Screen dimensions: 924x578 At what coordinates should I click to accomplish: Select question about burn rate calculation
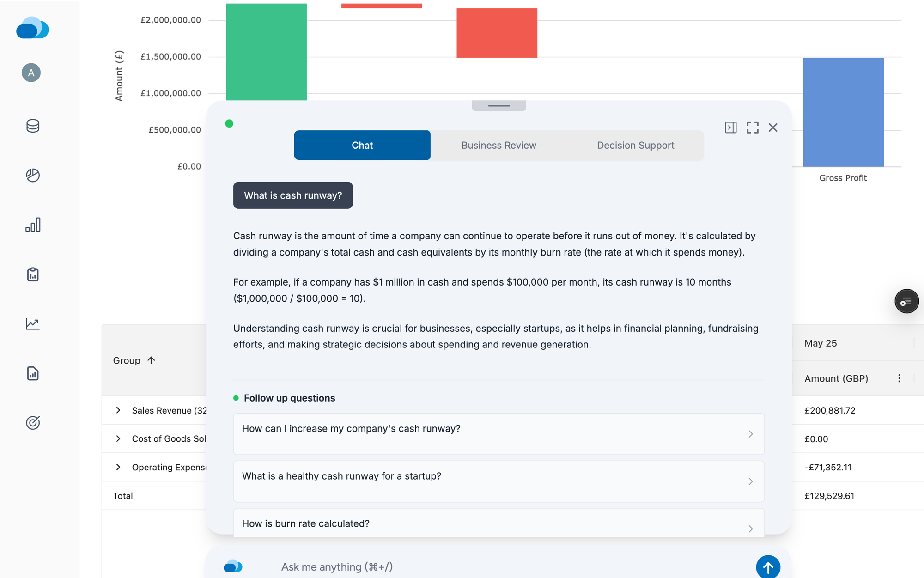(x=498, y=523)
